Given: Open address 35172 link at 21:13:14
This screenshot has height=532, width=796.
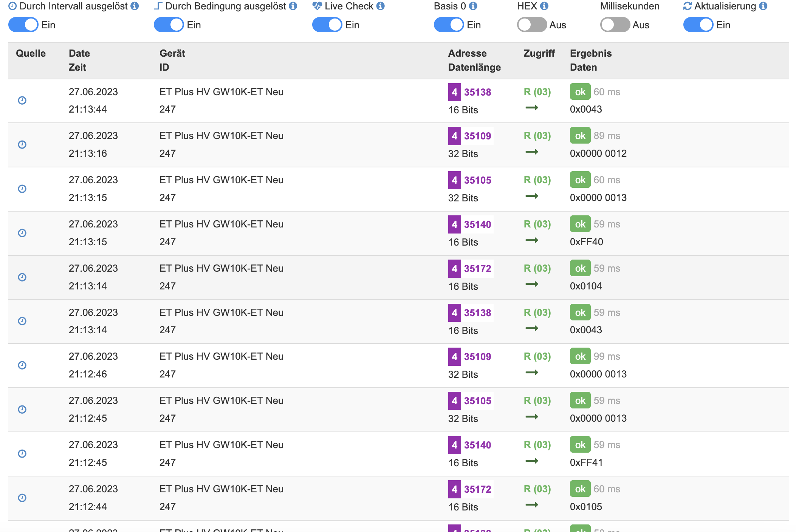Looking at the screenshot, I should (x=477, y=269).
